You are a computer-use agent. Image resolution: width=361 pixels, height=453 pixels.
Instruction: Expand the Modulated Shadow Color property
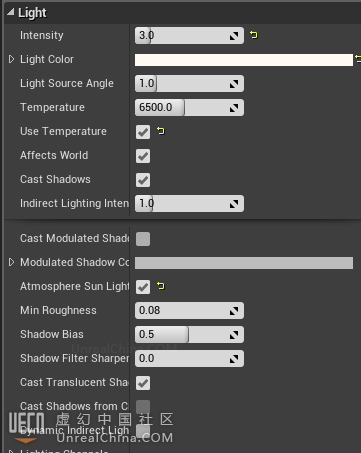coord(11,262)
